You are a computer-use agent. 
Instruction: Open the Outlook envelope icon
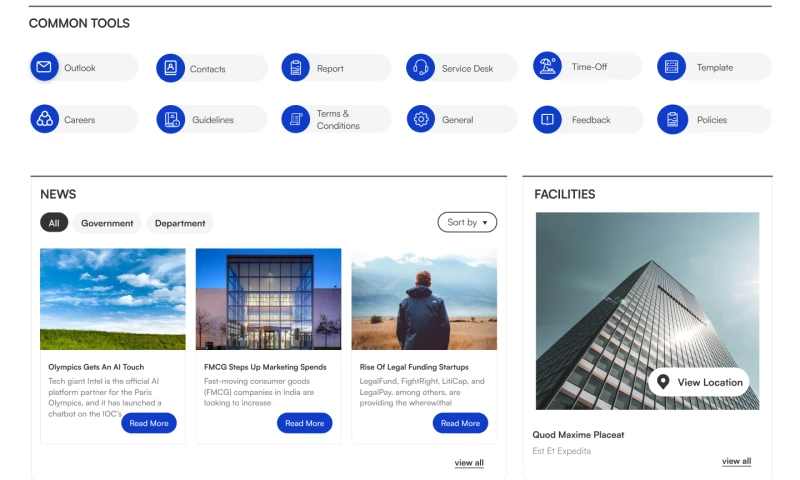tap(44, 67)
